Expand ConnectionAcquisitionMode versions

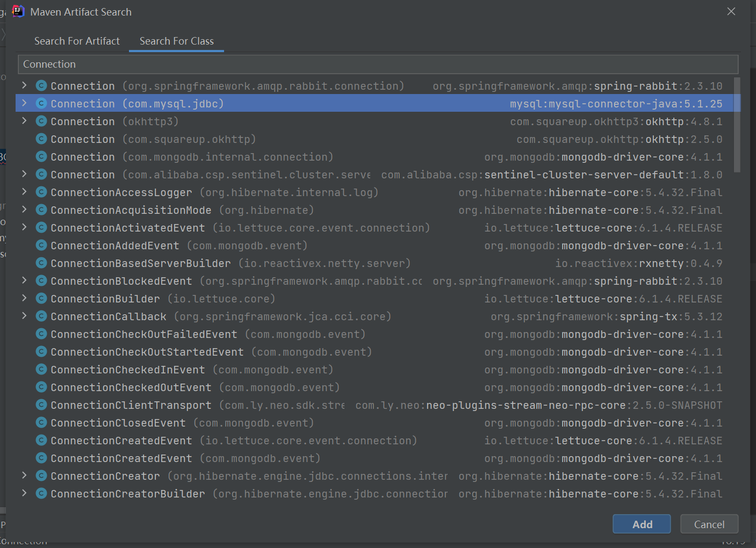click(x=24, y=210)
